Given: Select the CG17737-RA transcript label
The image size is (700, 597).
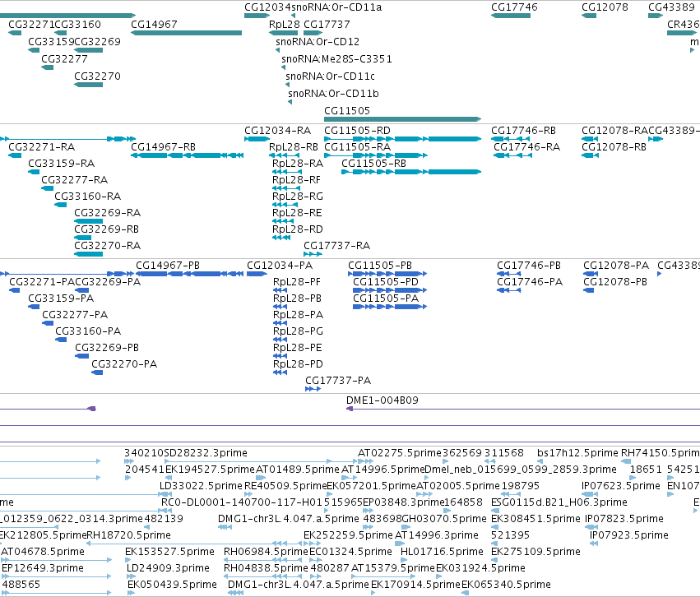Looking at the screenshot, I should click(x=336, y=246).
